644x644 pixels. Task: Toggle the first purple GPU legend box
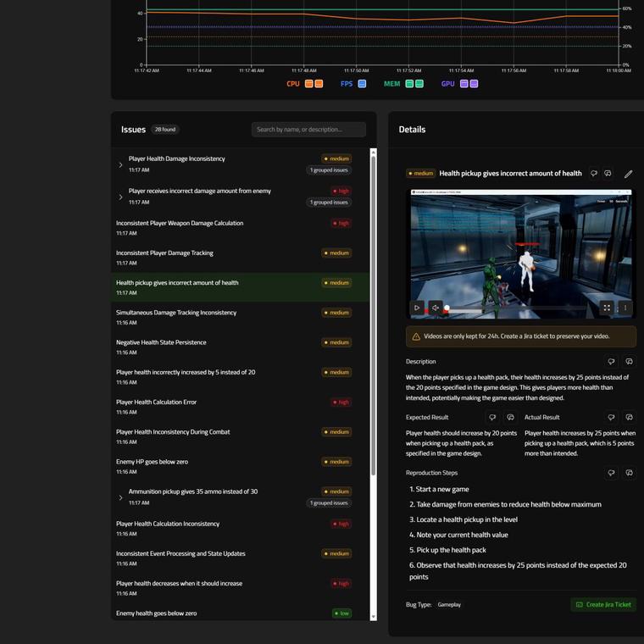coord(464,84)
